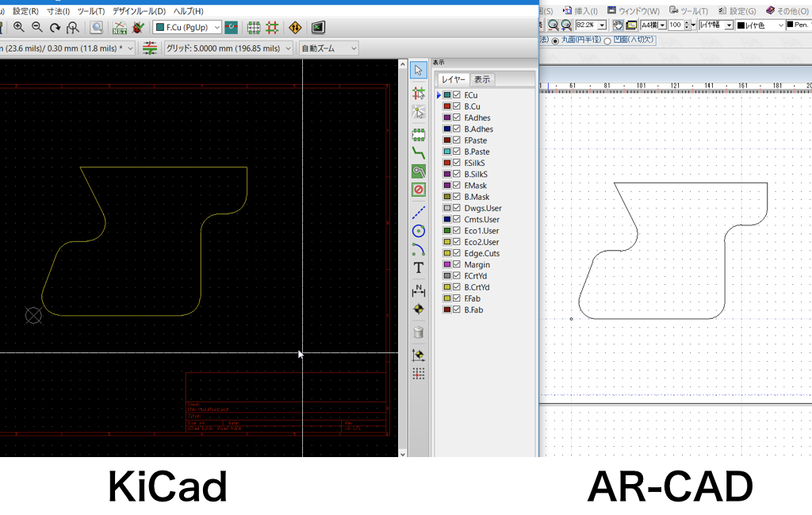Open the Find tool in KiCad toolbar

point(96,27)
